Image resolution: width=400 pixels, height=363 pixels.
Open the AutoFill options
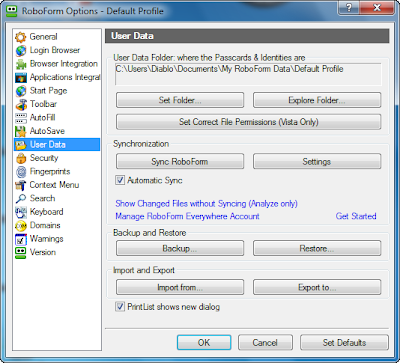pyautogui.click(x=42, y=117)
